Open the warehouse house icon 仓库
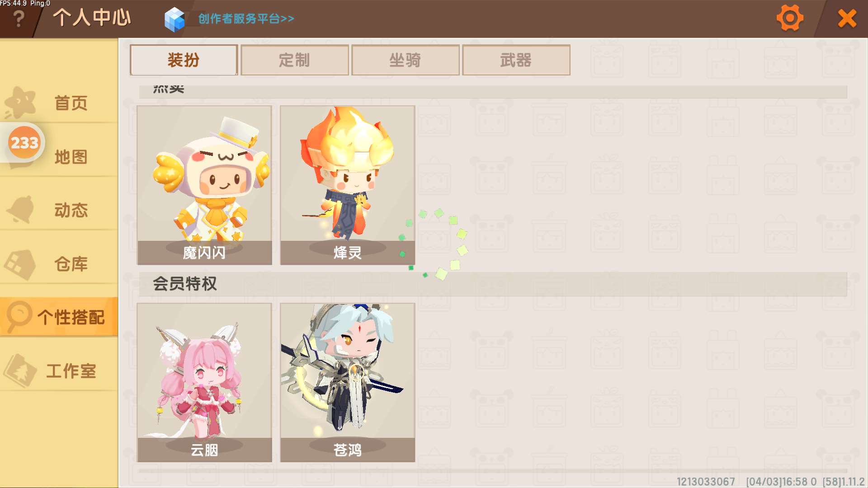The image size is (868, 488). click(20, 264)
